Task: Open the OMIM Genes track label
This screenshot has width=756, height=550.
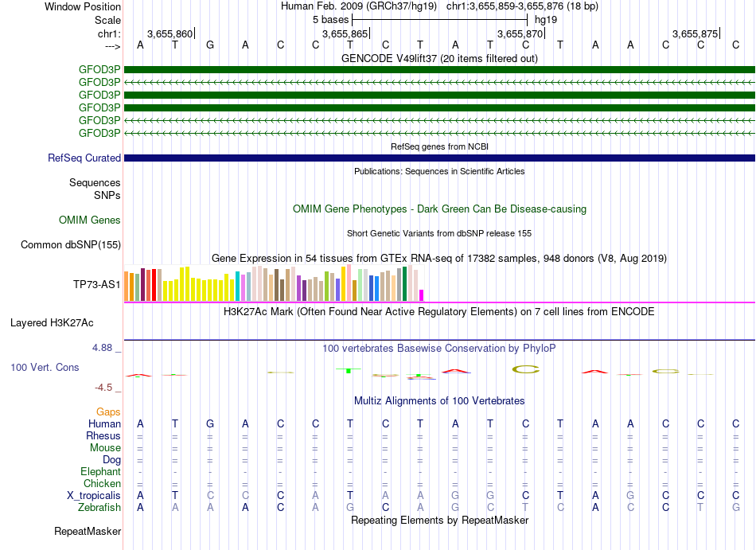Action: click(x=90, y=220)
